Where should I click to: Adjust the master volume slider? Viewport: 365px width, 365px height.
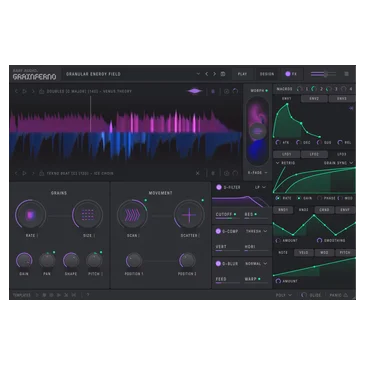323,74
